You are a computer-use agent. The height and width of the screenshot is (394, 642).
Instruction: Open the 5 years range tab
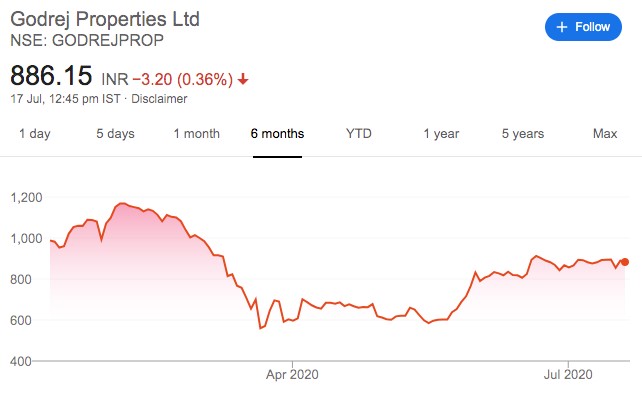(523, 134)
